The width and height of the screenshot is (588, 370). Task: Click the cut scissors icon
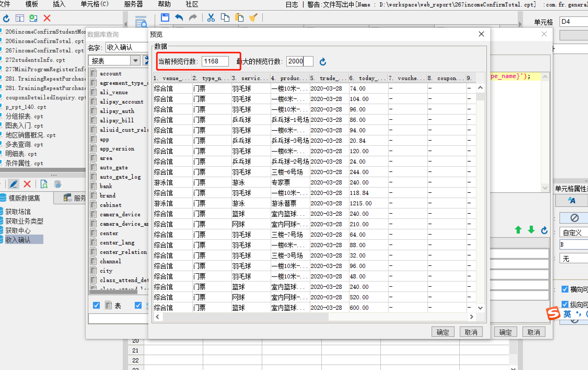[x=211, y=18]
